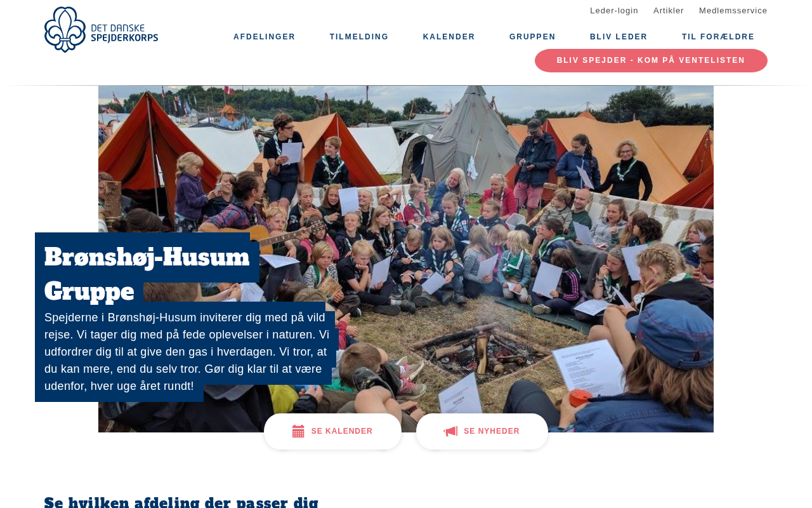
Task: Choose Bliv Leder in main navigation
Action: (619, 37)
